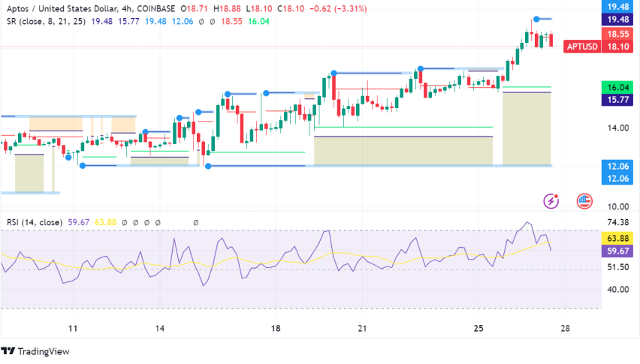The height and width of the screenshot is (364, 640).
Task: Click the 18.10 current price tag
Action: pyautogui.click(x=618, y=47)
